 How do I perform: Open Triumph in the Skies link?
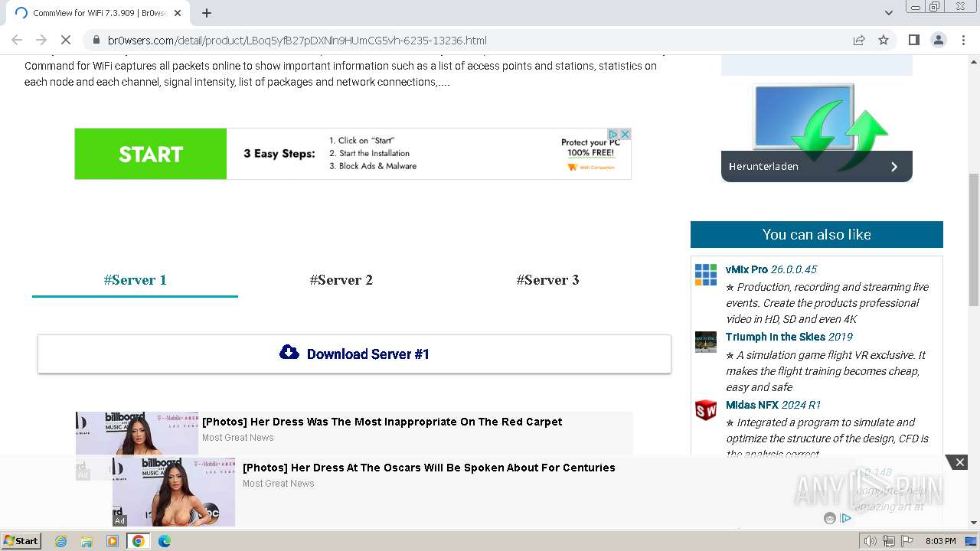776,337
